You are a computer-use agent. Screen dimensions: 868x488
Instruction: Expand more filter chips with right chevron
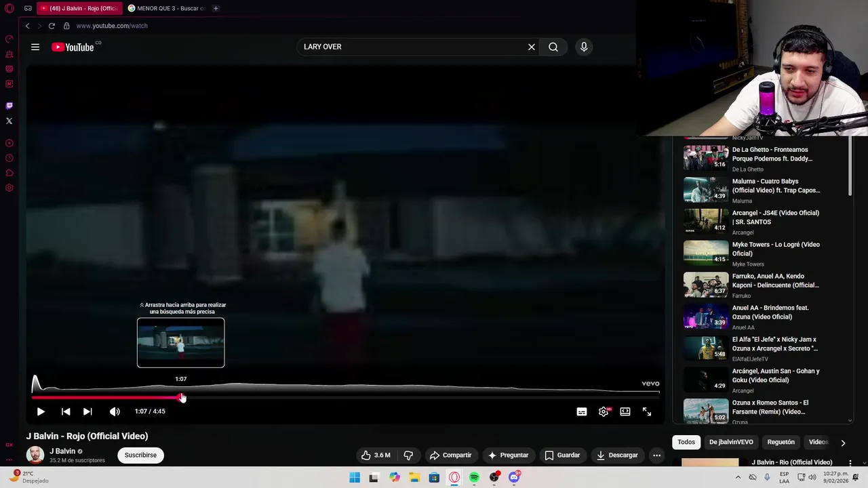click(843, 443)
